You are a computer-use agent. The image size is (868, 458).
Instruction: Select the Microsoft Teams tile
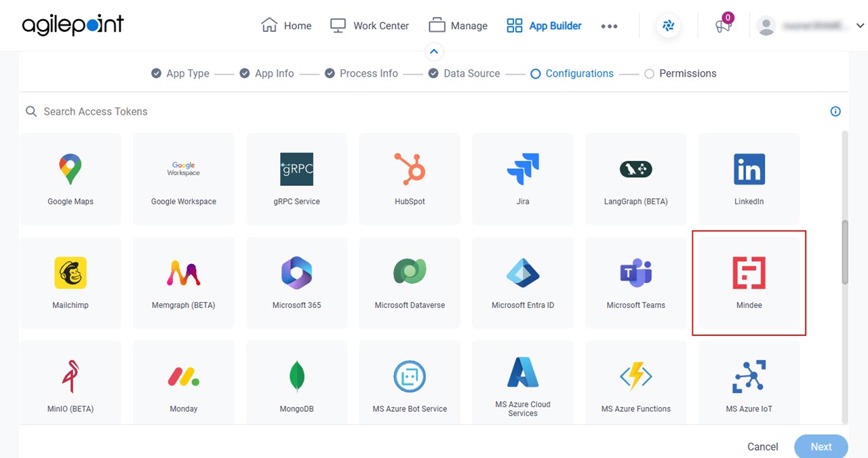(x=636, y=283)
